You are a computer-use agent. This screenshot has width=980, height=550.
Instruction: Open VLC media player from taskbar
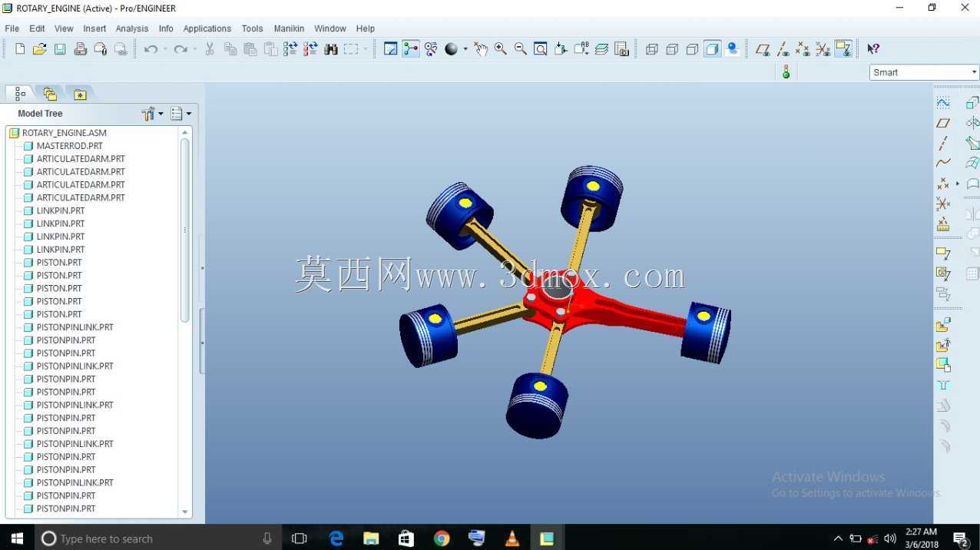pyautogui.click(x=512, y=538)
